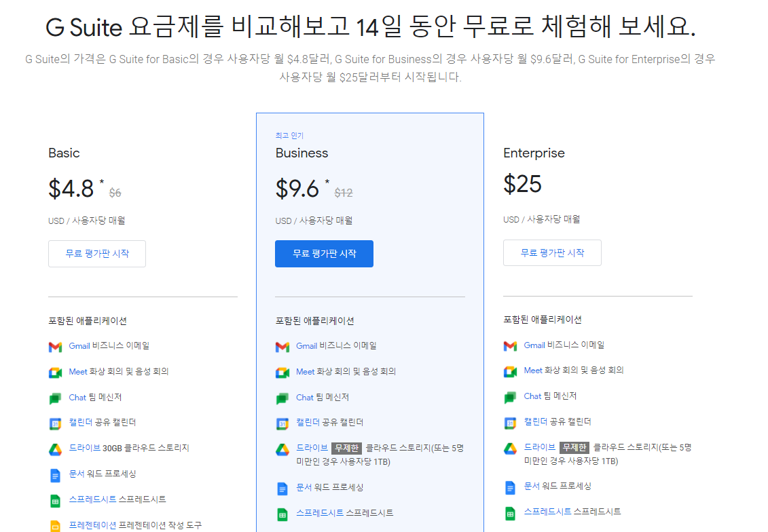The image size is (768, 532).
Task: Click the Gmail icon in Business plan
Action: click(282, 347)
